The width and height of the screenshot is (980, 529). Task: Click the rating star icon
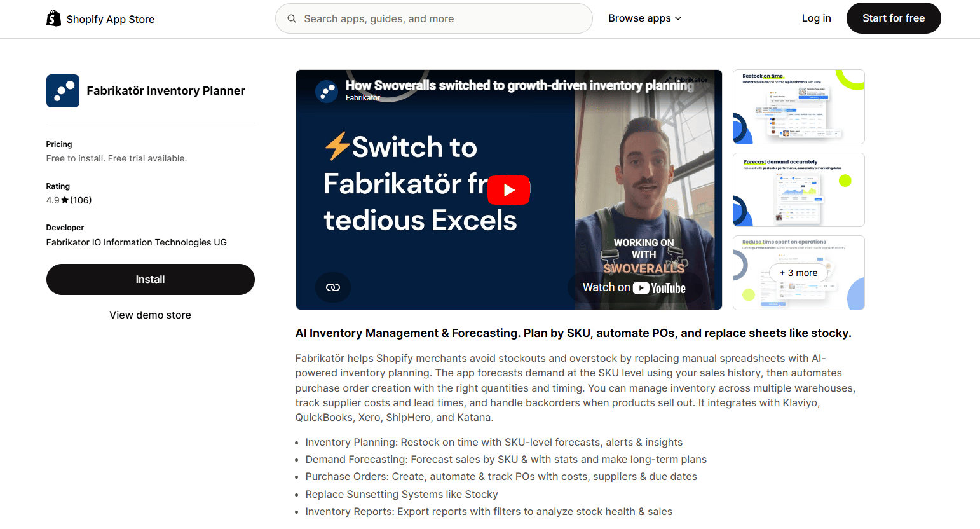coord(65,200)
